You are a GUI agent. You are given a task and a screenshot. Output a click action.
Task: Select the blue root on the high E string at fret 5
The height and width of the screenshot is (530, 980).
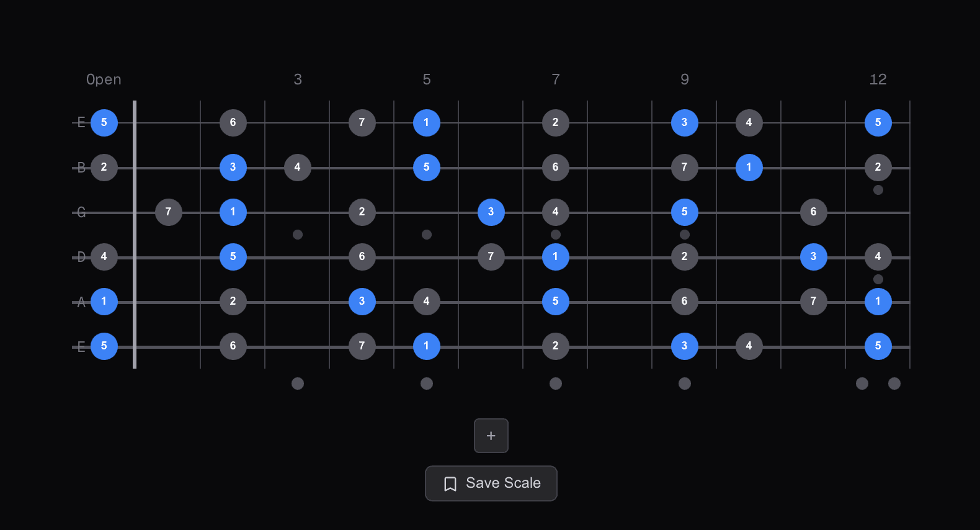[426, 122]
